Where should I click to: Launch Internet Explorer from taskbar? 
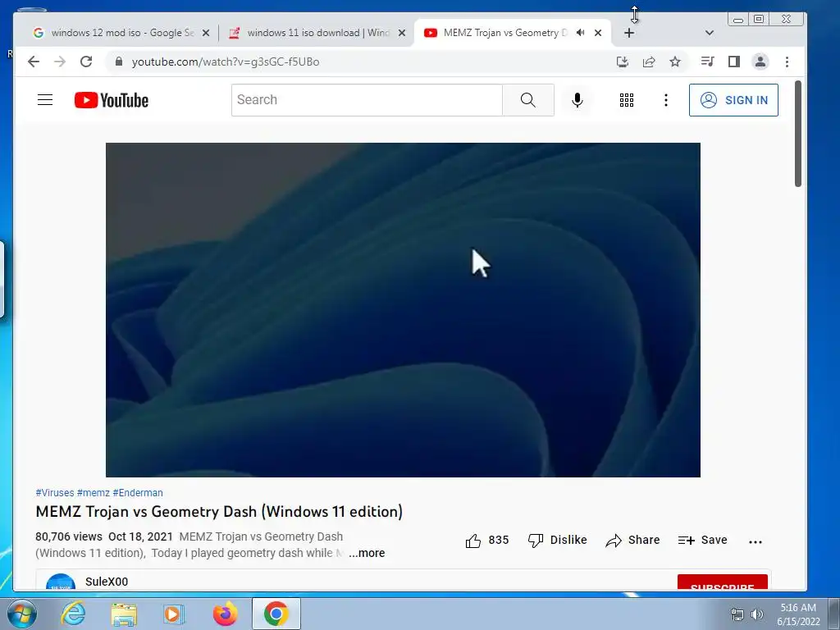point(72,614)
